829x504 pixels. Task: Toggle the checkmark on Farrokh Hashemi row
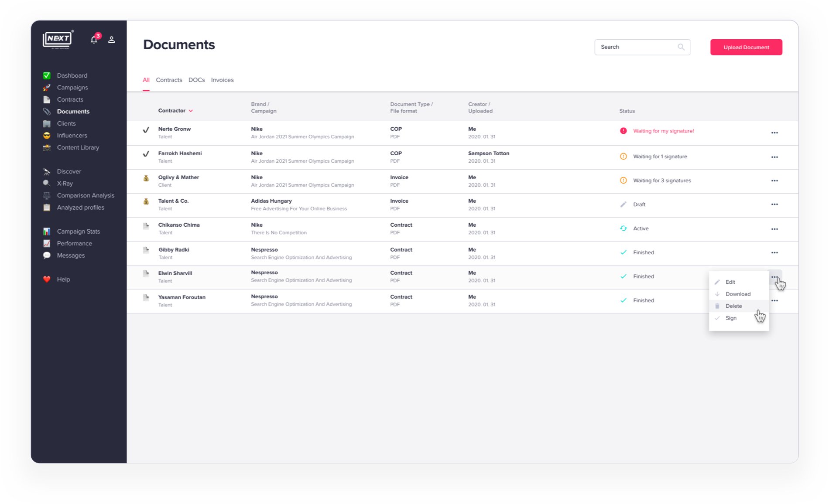[x=146, y=154]
